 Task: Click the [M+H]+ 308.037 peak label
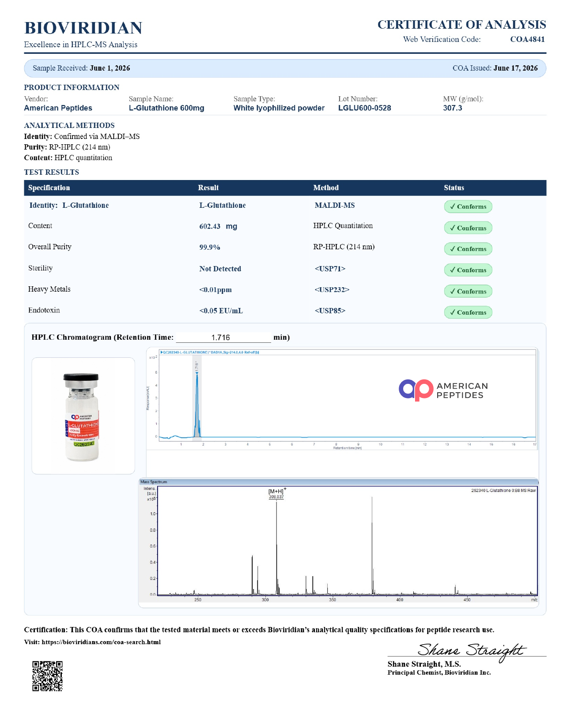click(x=277, y=494)
